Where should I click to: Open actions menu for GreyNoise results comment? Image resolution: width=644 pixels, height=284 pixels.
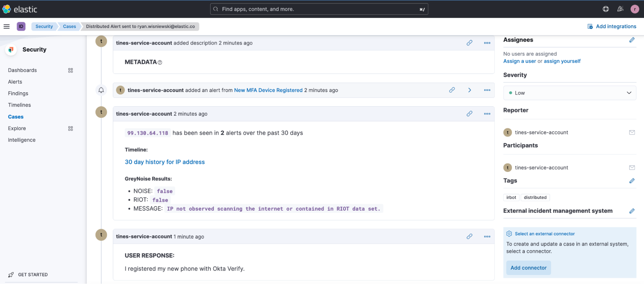[487, 114]
